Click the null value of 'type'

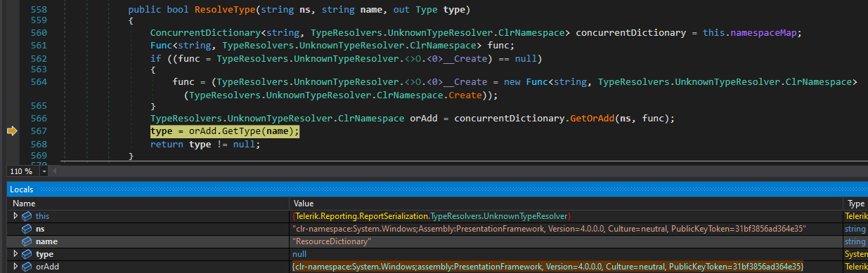pos(299,254)
